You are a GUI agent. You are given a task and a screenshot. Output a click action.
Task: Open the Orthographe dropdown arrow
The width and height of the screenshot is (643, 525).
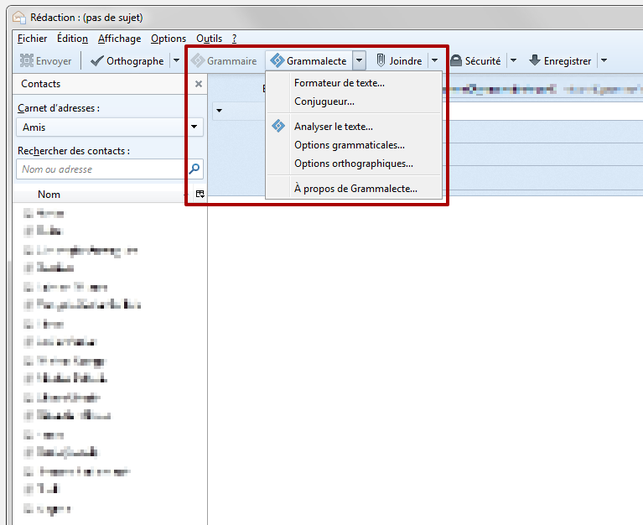pyautogui.click(x=176, y=61)
